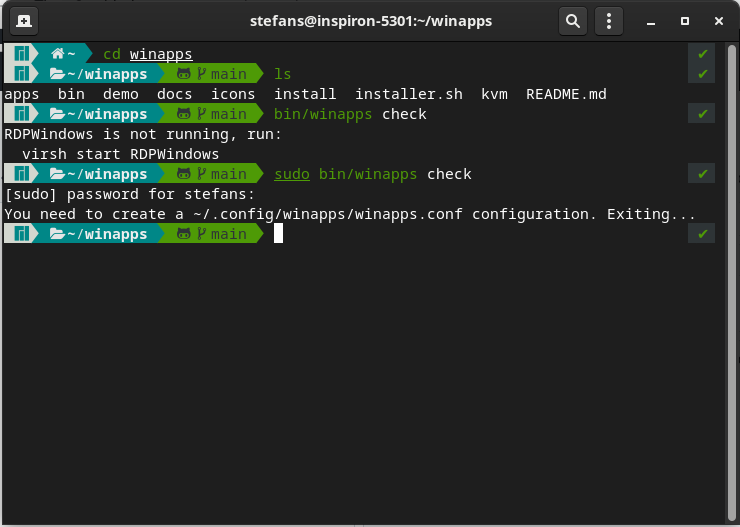Screen dimensions: 740x527
Task: Click the window title stefans@inspiron-5301:~/winapps
Action: [x=371, y=21]
